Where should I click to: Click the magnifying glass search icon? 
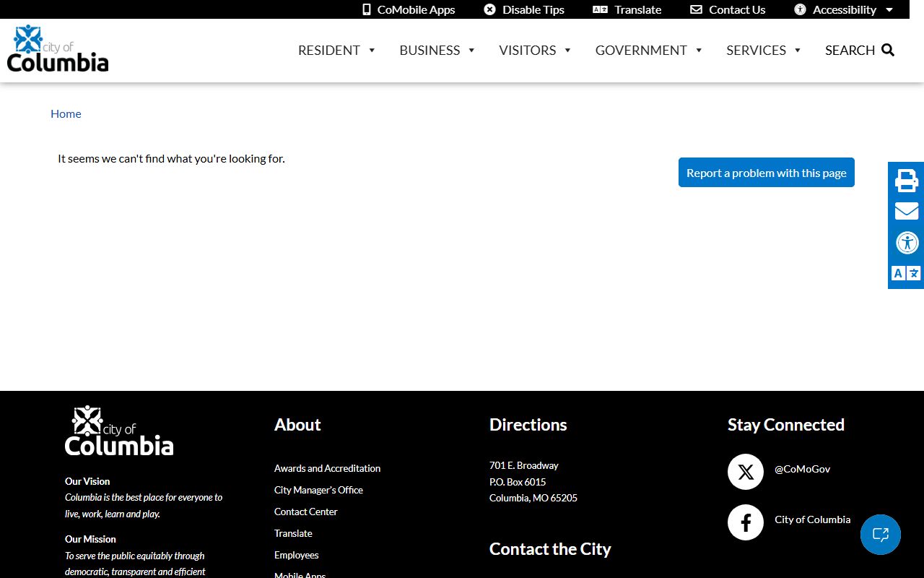888,50
